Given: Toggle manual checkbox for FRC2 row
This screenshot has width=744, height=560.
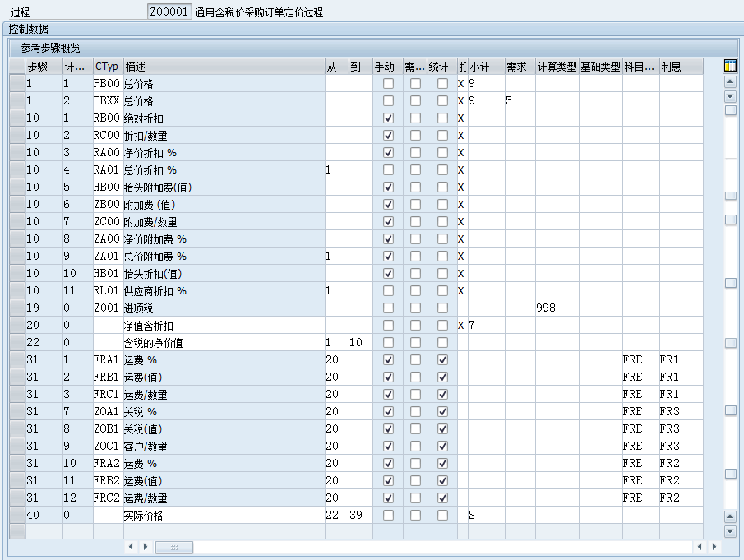Looking at the screenshot, I should pyautogui.click(x=388, y=498).
